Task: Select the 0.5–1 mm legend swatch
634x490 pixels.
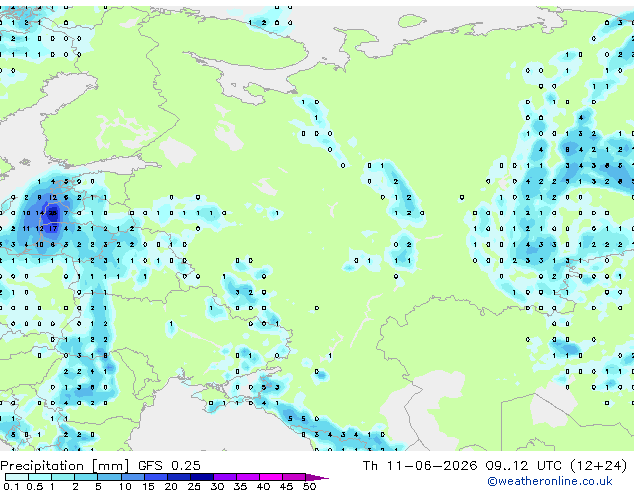Action: (x=40, y=477)
